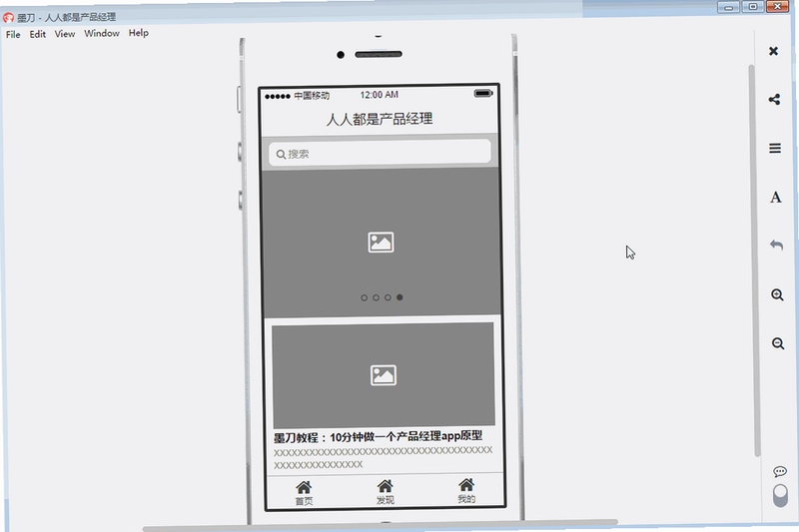Image resolution: width=799 pixels, height=532 pixels.
Task: Toggle the comment switch under bubble icon
Action: point(780,495)
